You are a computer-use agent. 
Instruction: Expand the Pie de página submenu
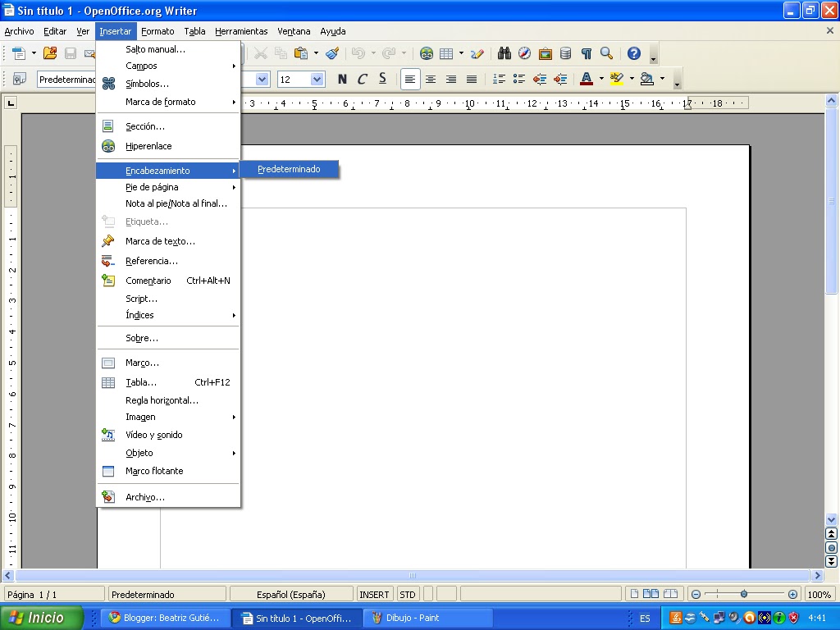(167, 187)
